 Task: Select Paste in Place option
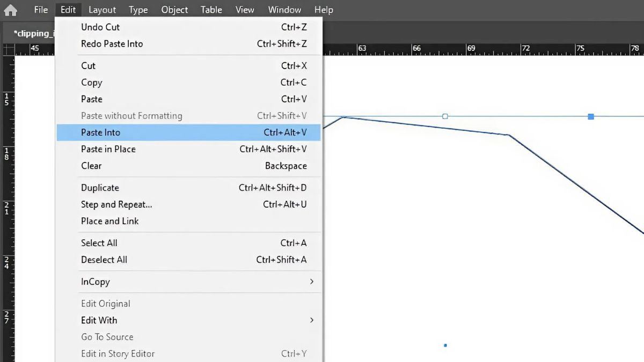point(188,149)
